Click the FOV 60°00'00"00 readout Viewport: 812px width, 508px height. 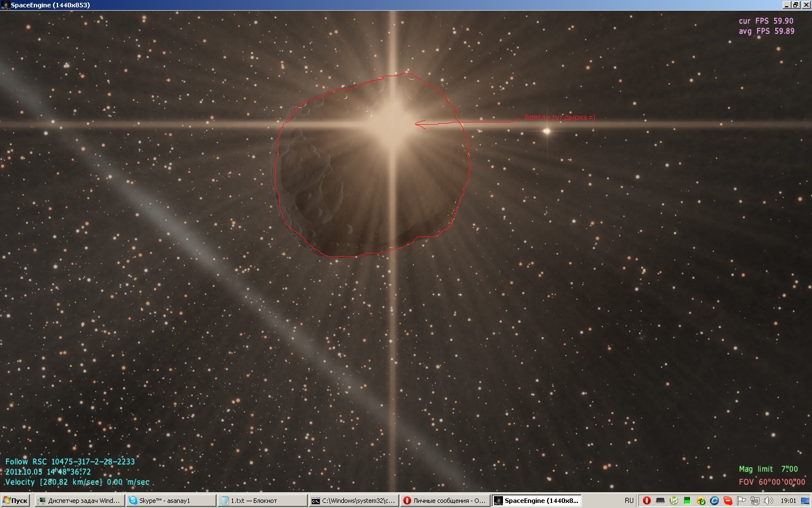click(772, 482)
